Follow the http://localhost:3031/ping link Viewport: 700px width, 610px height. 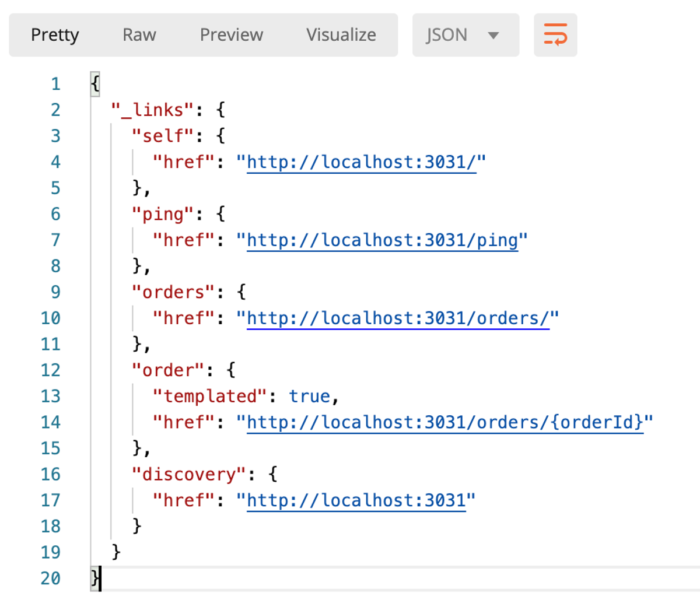(x=383, y=240)
